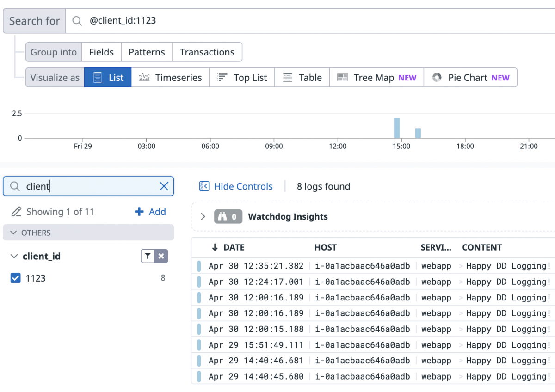Click the Watchdog Insights binoculars icon

tap(223, 216)
